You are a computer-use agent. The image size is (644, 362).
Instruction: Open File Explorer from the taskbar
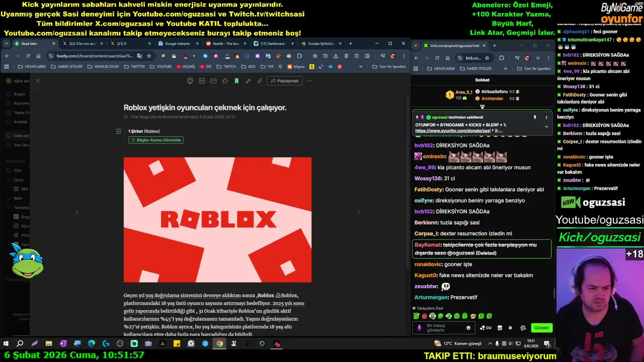pyautogui.click(x=49, y=344)
